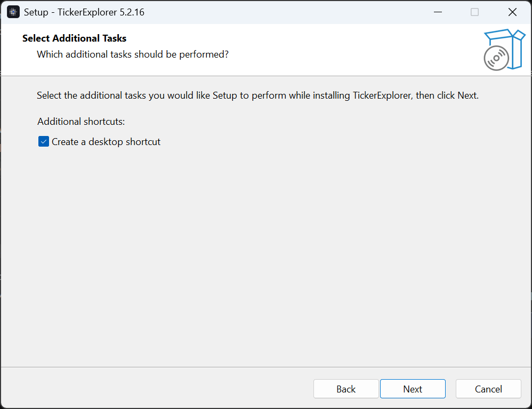The height and width of the screenshot is (409, 532).
Task: Click the TickerExplorer app icon in title bar
Action: pos(13,12)
